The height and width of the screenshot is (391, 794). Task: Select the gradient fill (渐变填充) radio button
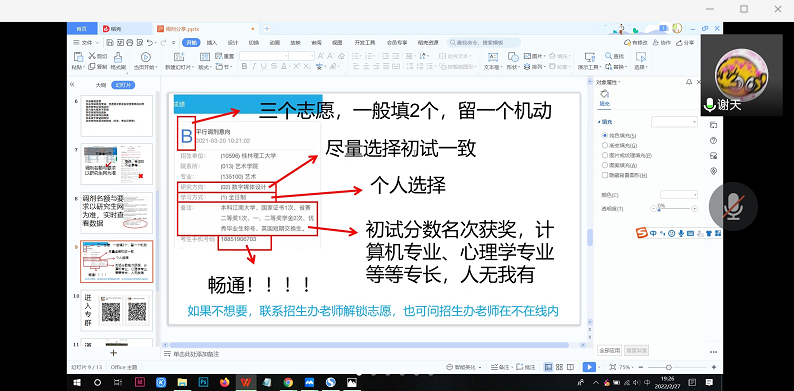[x=605, y=145]
